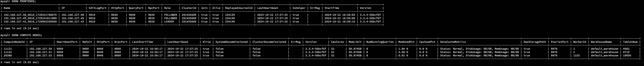Select the MemUsedPct value 1.04 %
Image resolution: width=644 pixels, height=66 pixels.
point(403,49)
